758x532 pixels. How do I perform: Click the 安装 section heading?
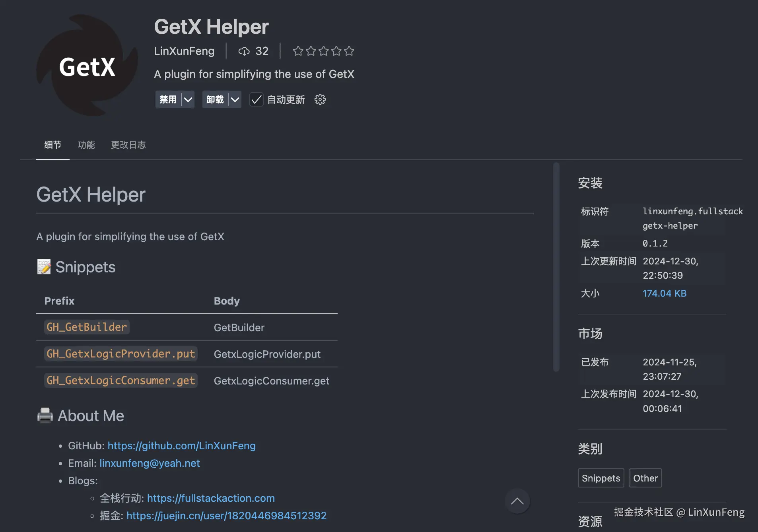590,183
